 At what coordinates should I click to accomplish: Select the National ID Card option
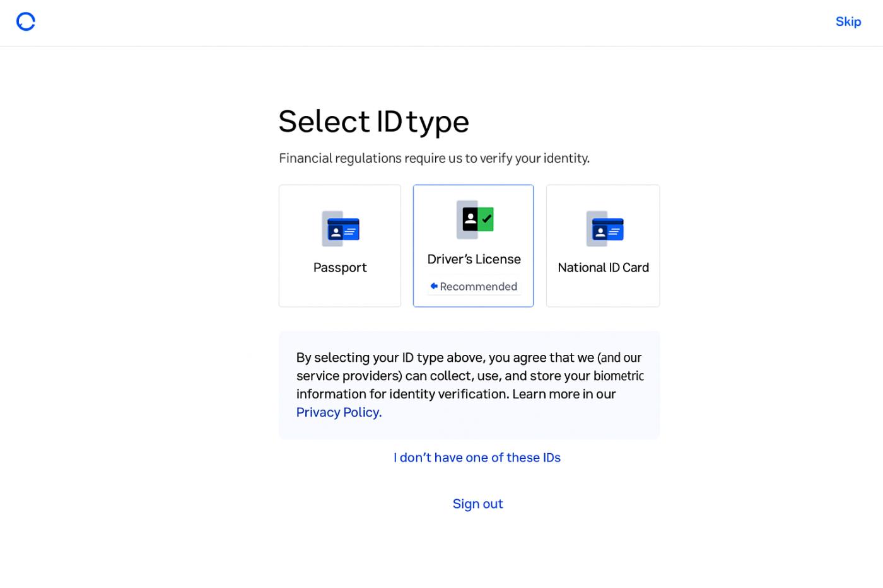[x=602, y=246]
